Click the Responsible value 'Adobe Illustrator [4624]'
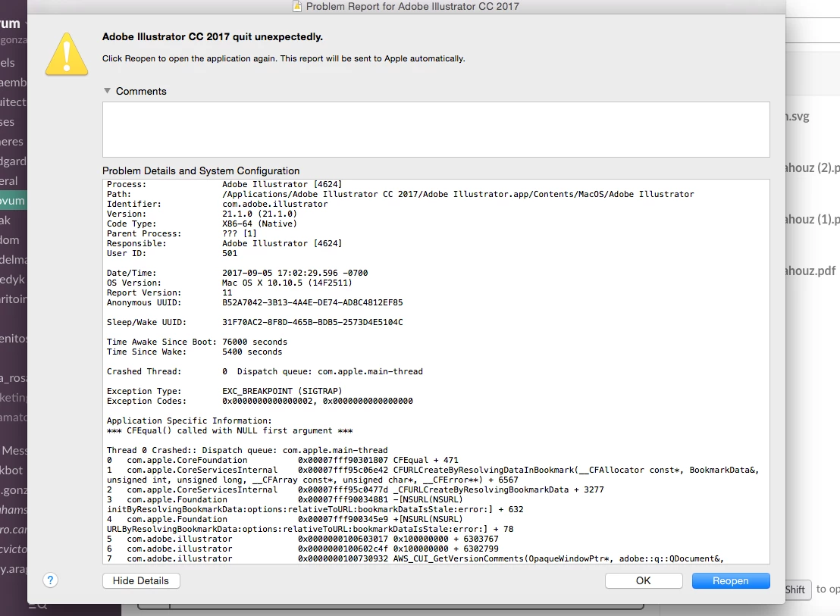The height and width of the screenshot is (616, 840). click(282, 243)
